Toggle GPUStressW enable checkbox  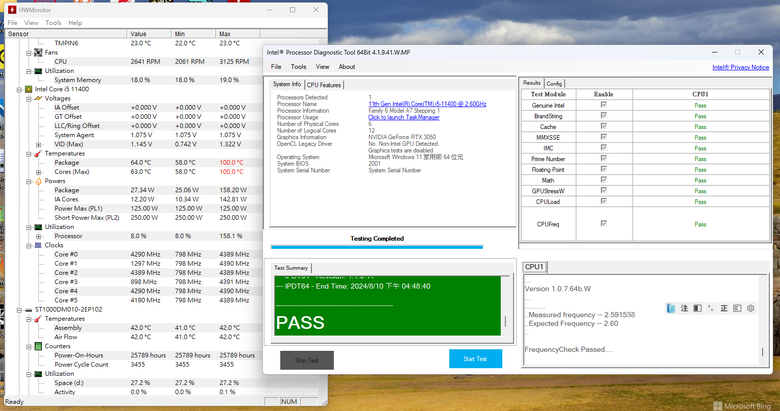pyautogui.click(x=603, y=191)
